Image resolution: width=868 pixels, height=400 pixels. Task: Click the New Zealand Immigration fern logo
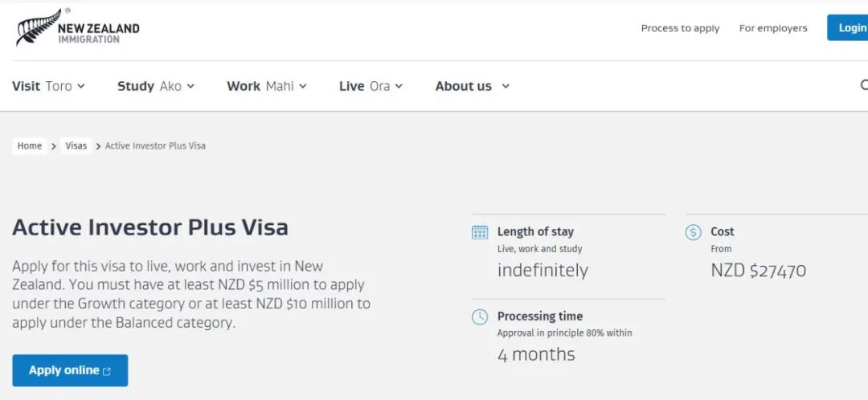point(39,27)
